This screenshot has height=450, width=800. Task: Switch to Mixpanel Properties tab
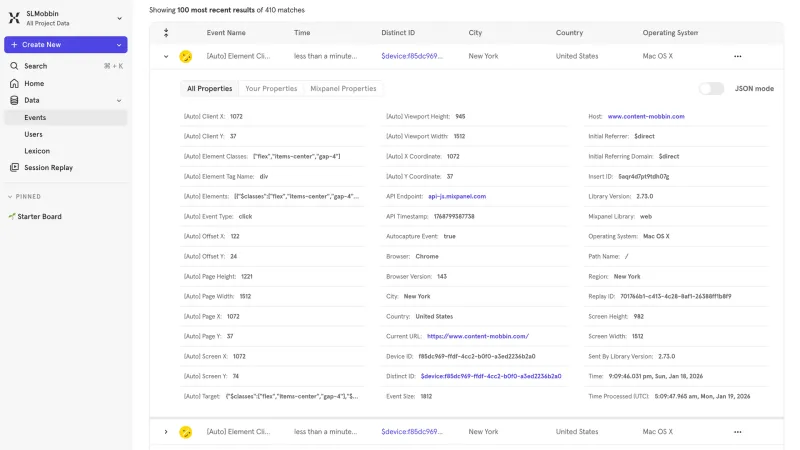click(x=343, y=88)
